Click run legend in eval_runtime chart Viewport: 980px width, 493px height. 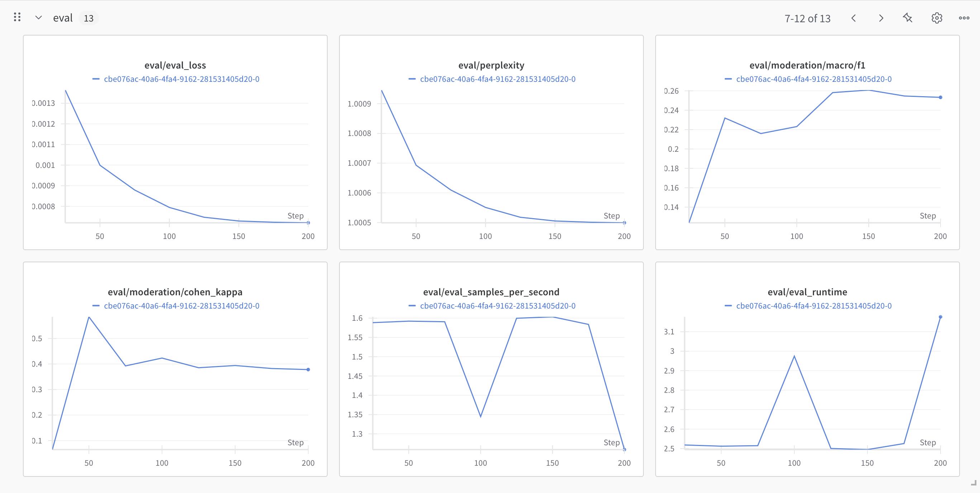click(x=814, y=306)
